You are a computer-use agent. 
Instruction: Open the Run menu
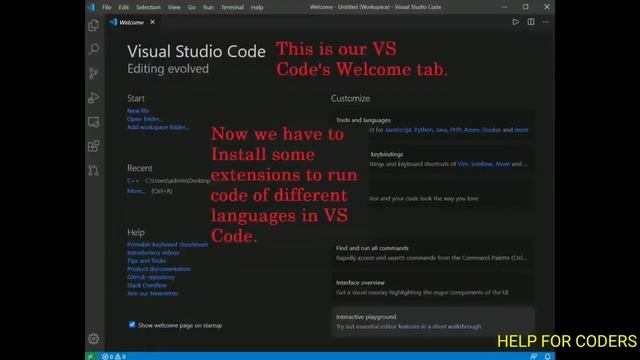click(x=208, y=7)
